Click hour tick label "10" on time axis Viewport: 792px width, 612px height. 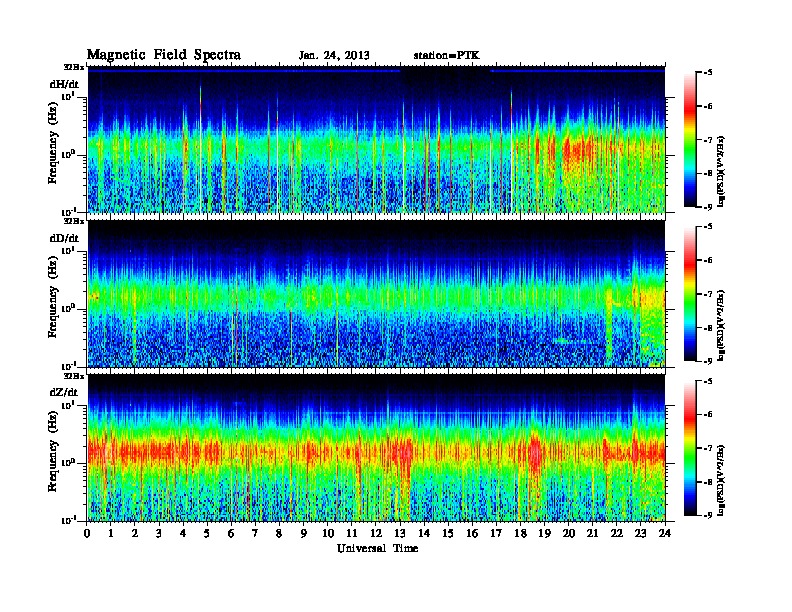click(x=328, y=533)
